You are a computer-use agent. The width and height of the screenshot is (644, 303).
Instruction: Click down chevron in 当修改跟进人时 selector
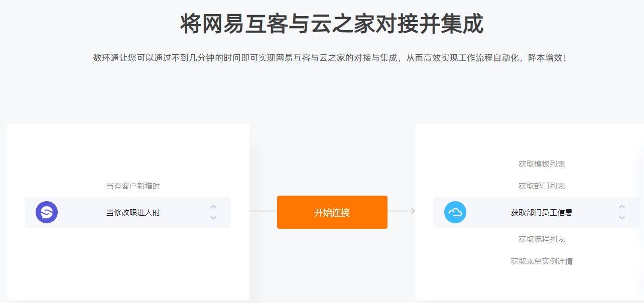pos(213,218)
